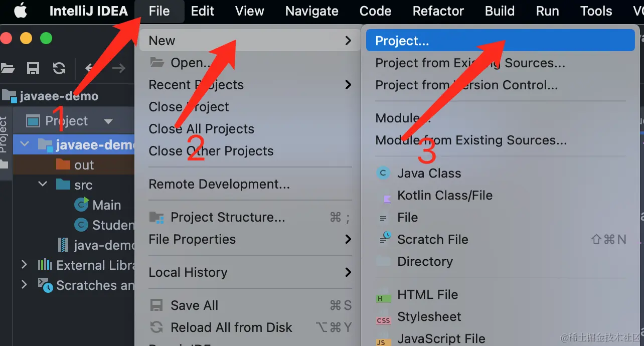Choose Project from Version Control
Screen dimensions: 644x346
coord(466,85)
